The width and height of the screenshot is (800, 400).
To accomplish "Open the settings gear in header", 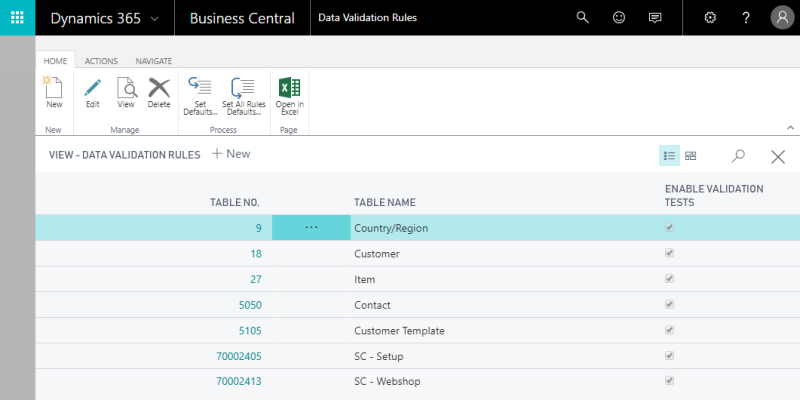I will tap(711, 18).
